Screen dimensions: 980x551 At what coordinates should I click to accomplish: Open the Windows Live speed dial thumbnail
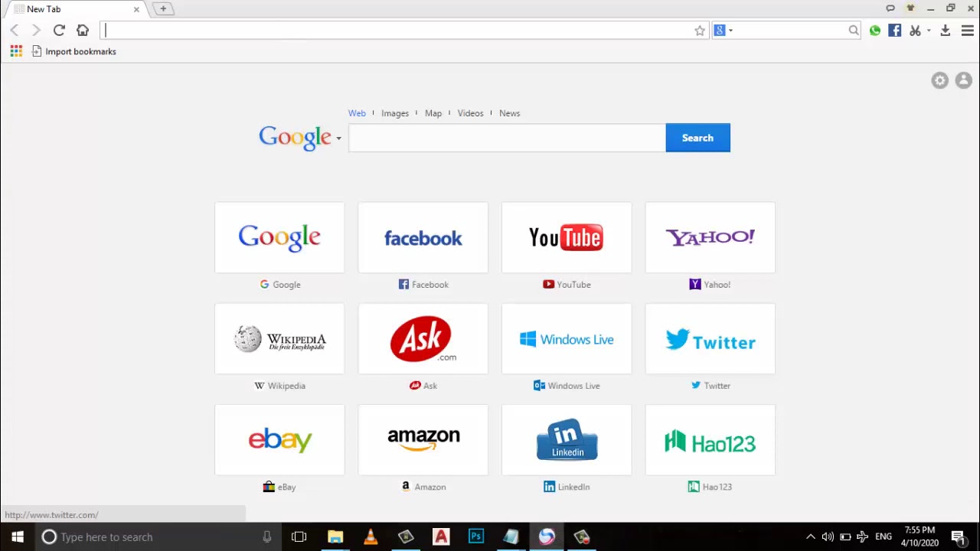click(x=567, y=339)
